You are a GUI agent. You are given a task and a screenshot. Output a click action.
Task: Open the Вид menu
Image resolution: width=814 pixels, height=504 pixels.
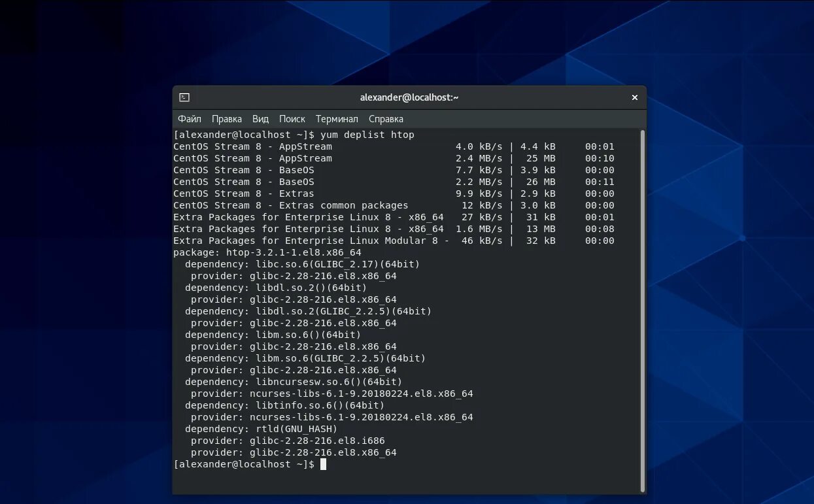tap(261, 119)
